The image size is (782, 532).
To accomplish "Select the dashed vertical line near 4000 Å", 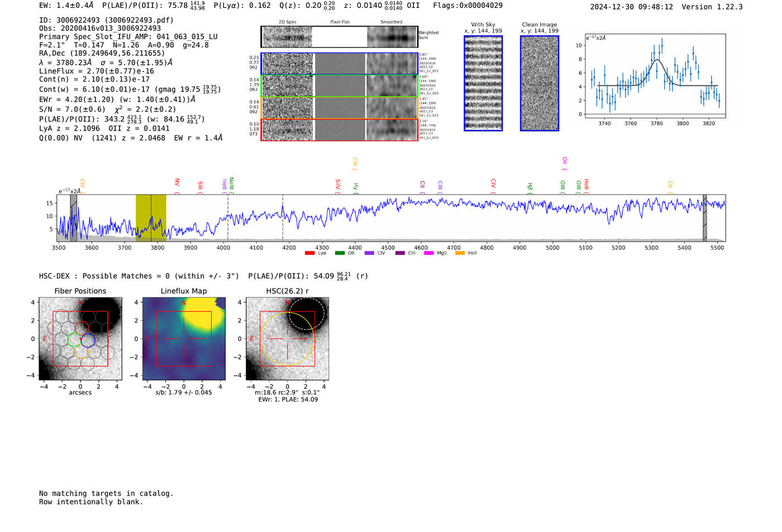I will pyautogui.click(x=228, y=218).
